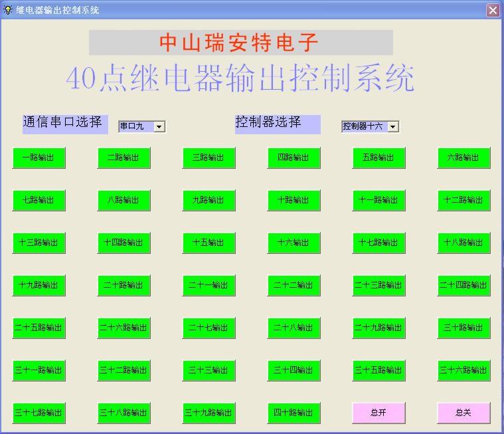
Task: Click the 二十路输出 button
Action: (124, 285)
